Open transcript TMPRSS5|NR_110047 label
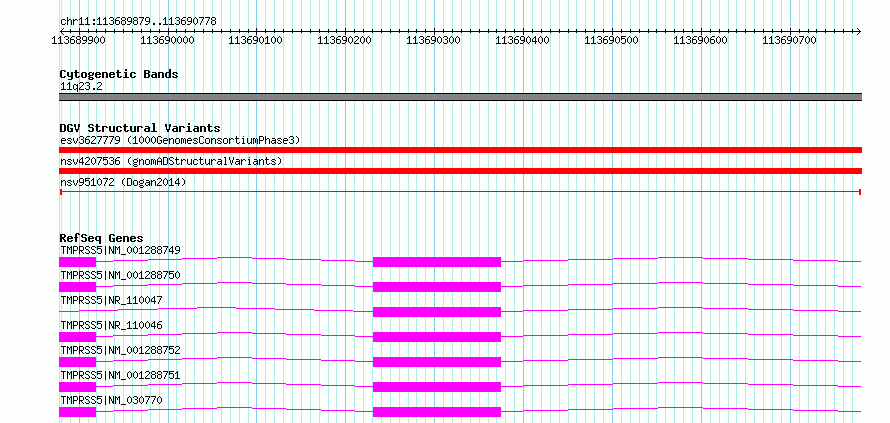Viewport: 890px width, 423px height. 111,300
